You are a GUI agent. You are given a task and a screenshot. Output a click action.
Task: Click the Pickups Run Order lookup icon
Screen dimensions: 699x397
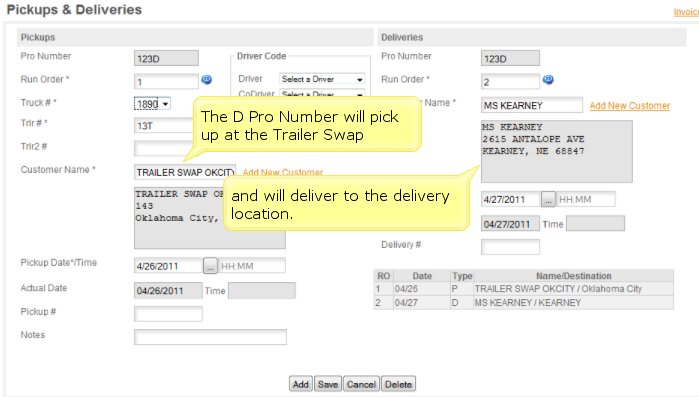pyautogui.click(x=206, y=80)
